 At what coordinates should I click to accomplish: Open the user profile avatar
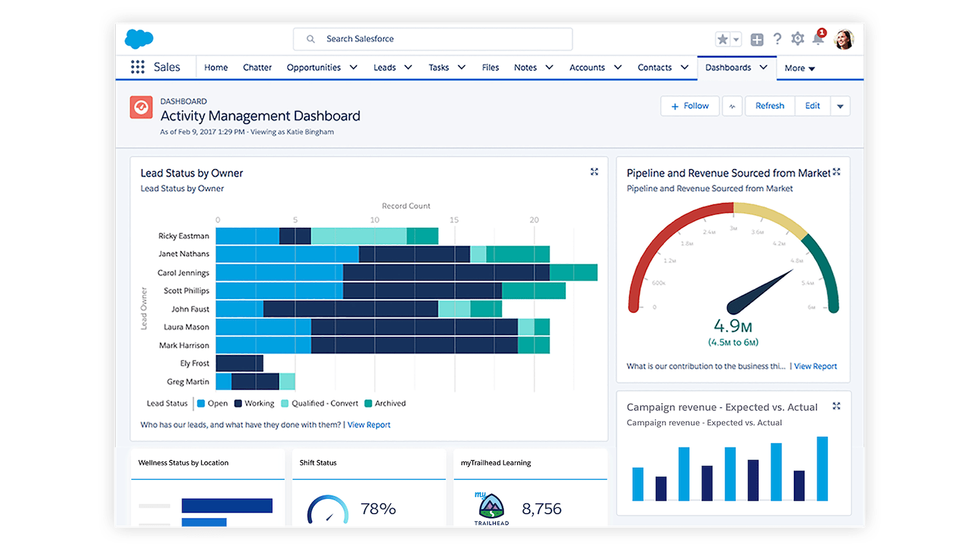[843, 40]
